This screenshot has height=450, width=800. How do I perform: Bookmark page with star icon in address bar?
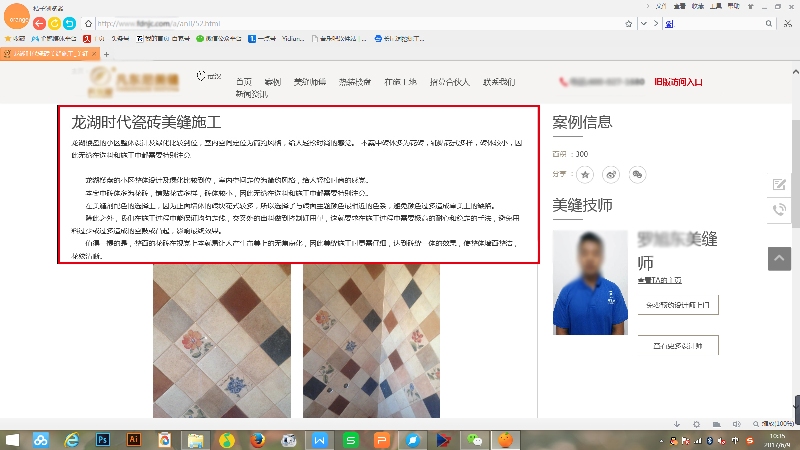tap(629, 23)
